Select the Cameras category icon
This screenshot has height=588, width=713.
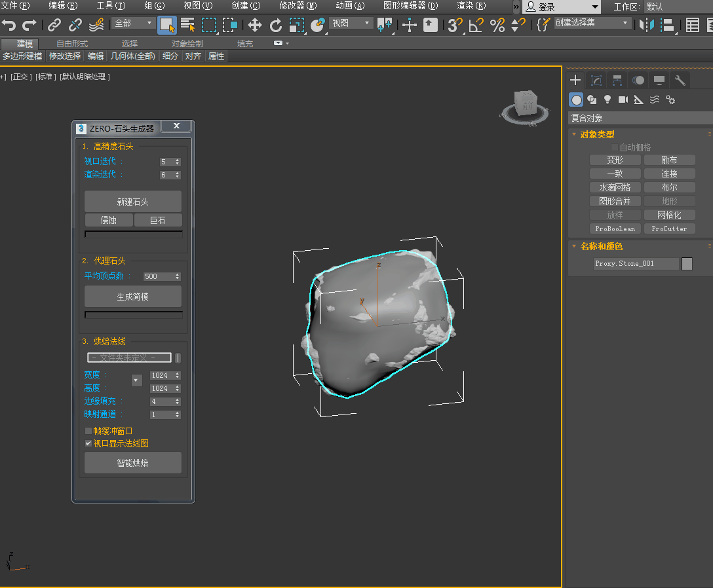[623, 100]
